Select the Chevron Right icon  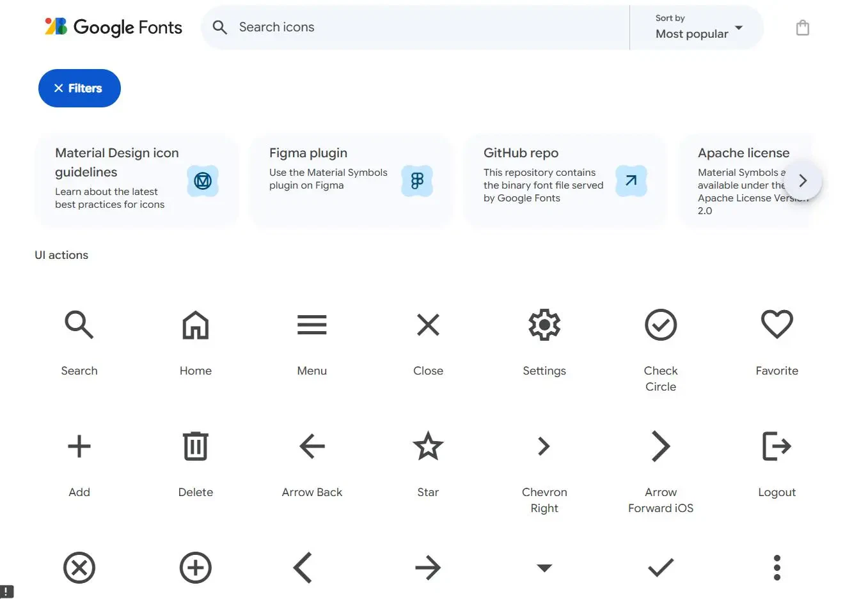[x=544, y=446]
